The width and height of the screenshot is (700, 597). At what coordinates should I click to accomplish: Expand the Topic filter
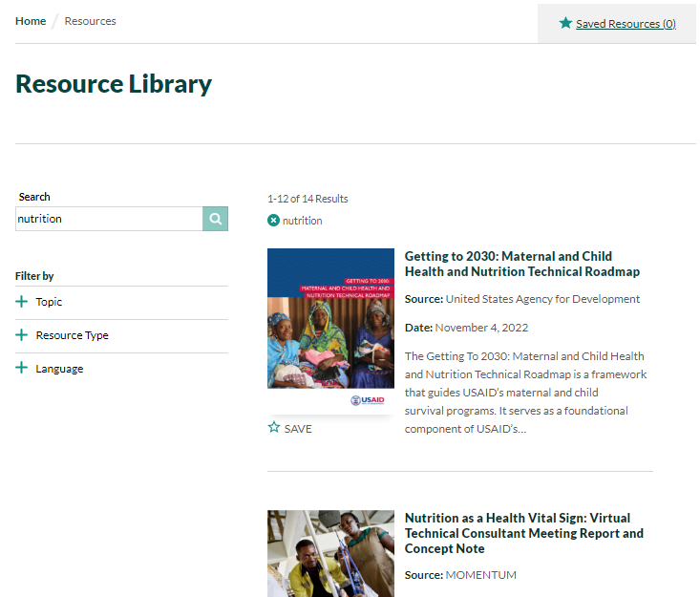pyautogui.click(x=121, y=302)
